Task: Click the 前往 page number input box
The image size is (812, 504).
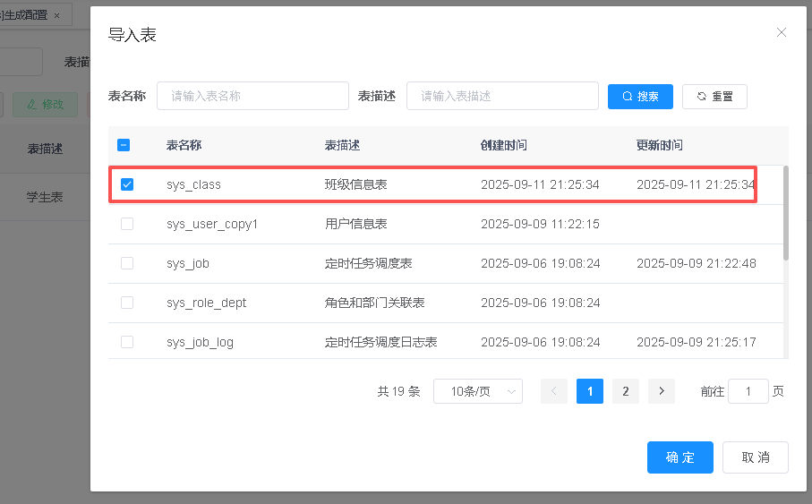Action: (x=748, y=391)
